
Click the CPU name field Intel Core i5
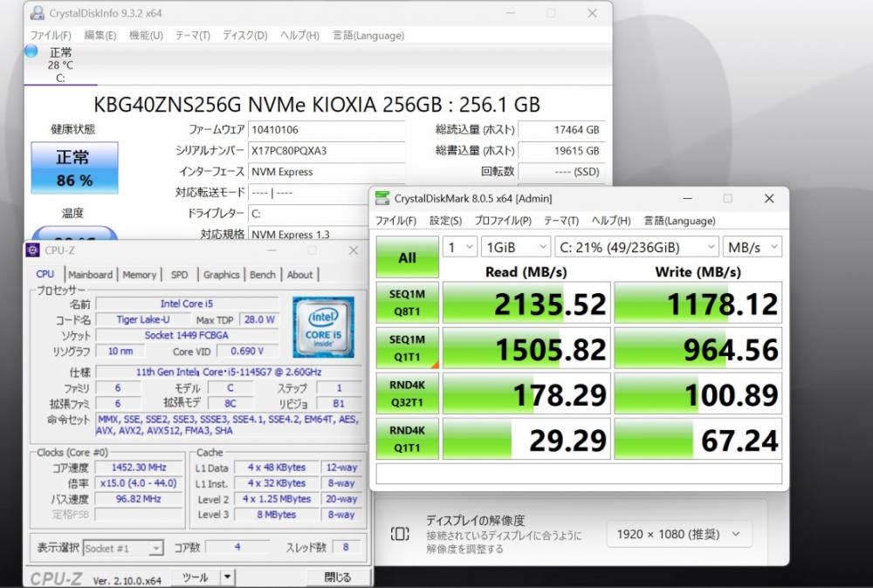187,304
